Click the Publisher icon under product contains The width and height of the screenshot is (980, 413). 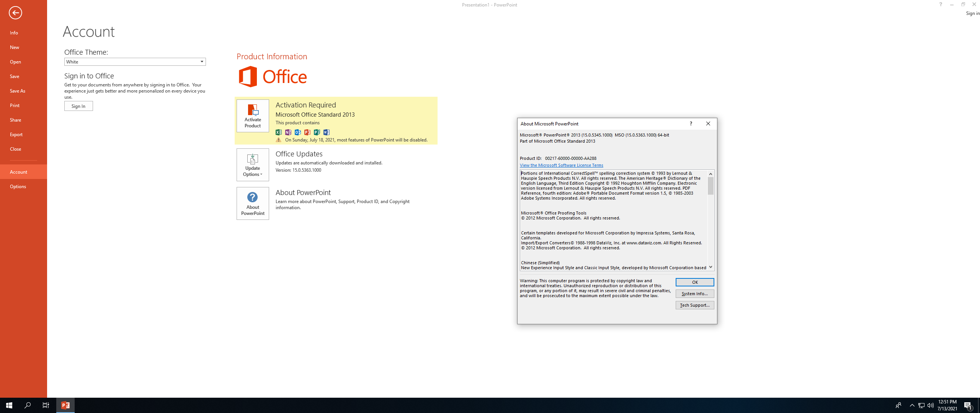point(317,132)
